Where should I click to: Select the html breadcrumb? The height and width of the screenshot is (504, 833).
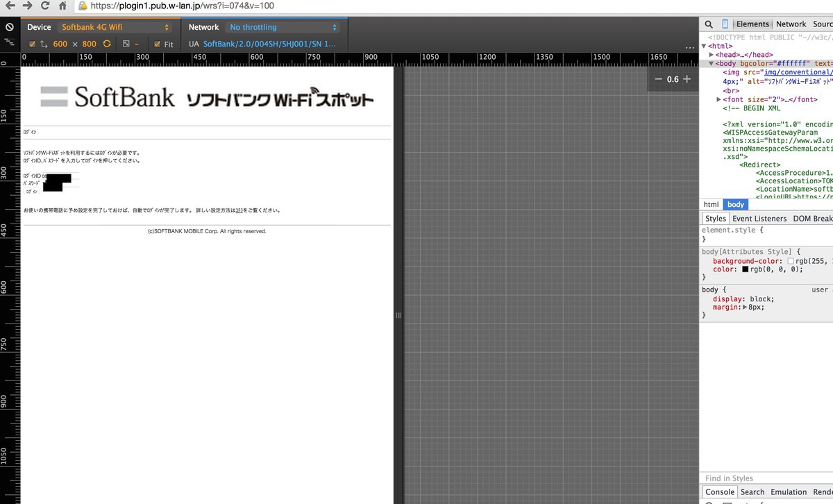711,205
